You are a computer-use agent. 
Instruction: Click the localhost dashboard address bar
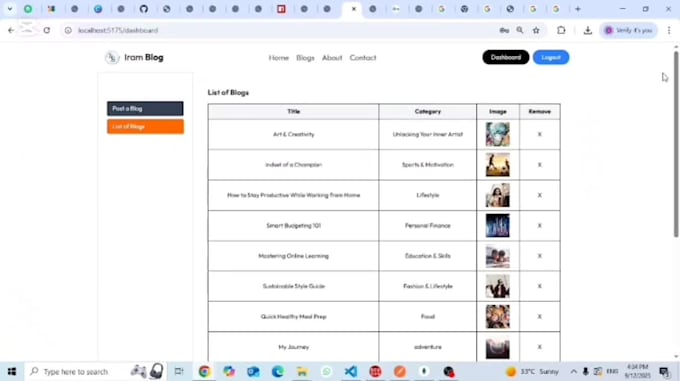click(x=278, y=30)
